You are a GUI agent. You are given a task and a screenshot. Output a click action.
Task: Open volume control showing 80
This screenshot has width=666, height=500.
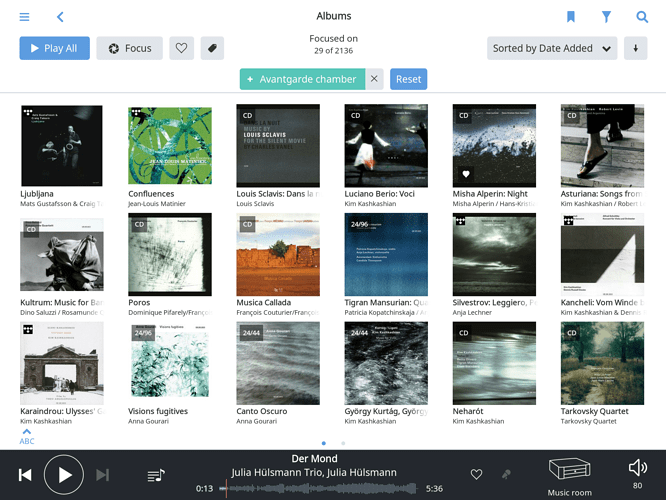[x=638, y=473]
